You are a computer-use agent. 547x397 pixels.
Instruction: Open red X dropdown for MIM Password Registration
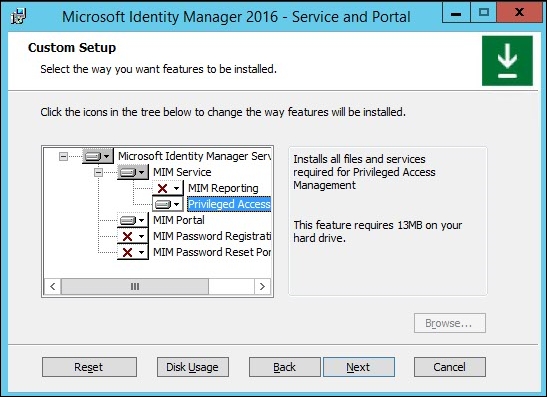point(133,236)
